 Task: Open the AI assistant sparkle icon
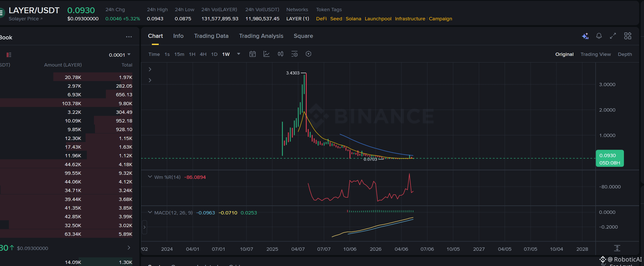[x=585, y=36]
